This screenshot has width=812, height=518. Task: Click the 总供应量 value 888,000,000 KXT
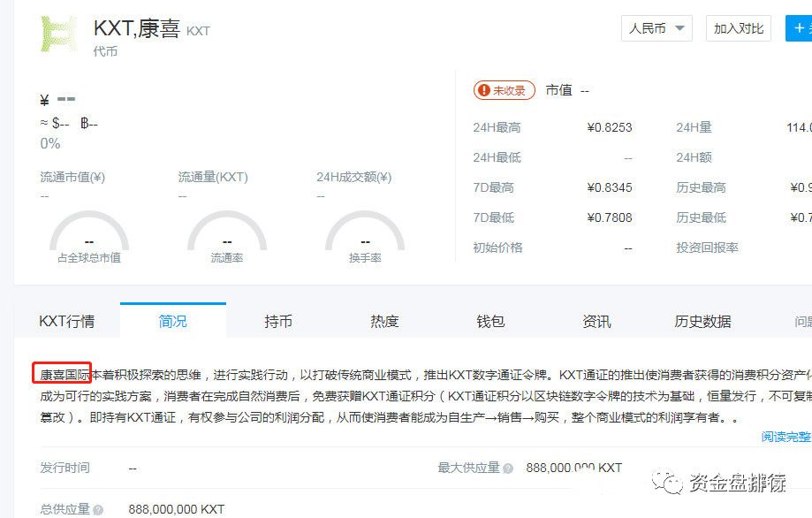click(x=177, y=510)
